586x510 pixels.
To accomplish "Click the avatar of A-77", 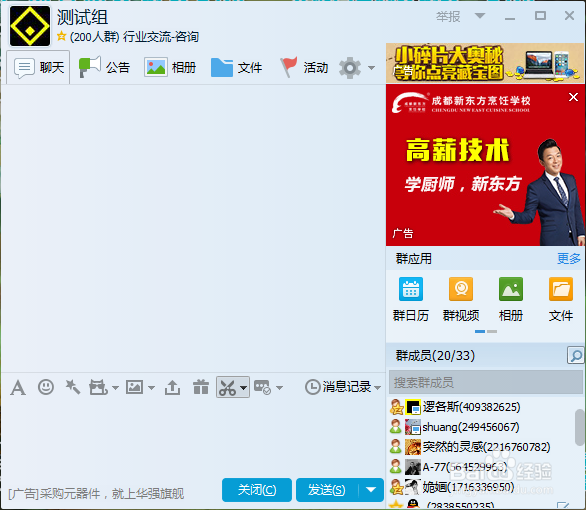I will 413,467.
